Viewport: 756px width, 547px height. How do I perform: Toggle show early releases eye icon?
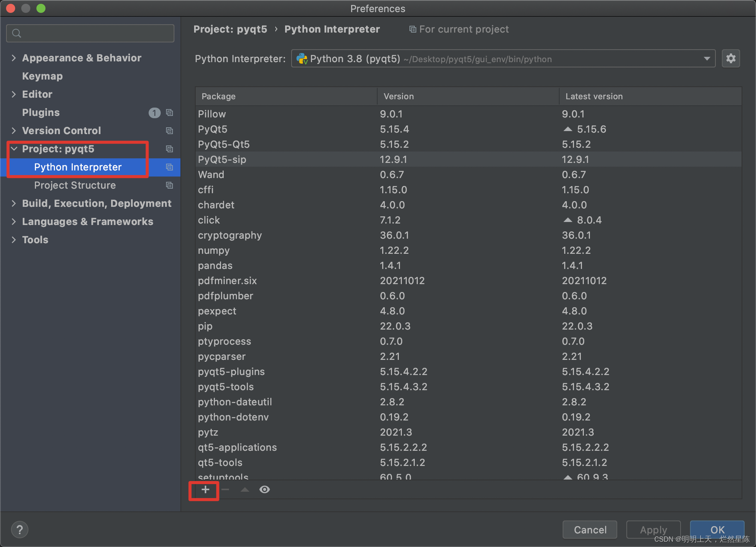[265, 490]
